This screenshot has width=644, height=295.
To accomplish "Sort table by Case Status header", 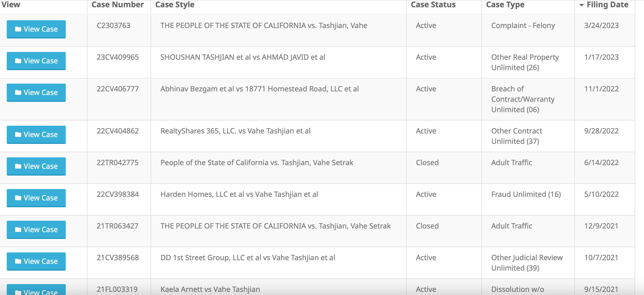I will point(433,5).
